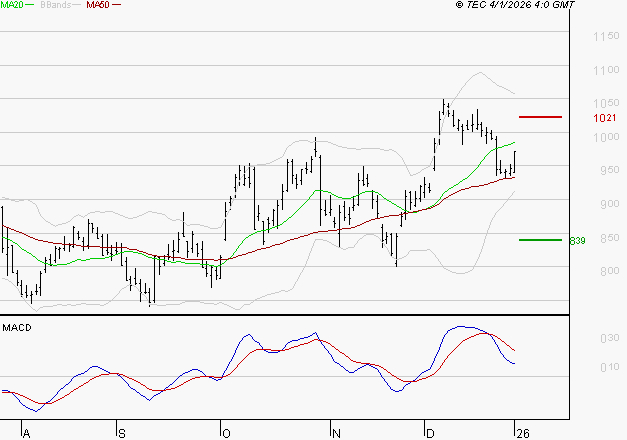Click the MACD panel label
Image resolution: width=627 pixels, height=440 pixels.
click(x=16, y=327)
